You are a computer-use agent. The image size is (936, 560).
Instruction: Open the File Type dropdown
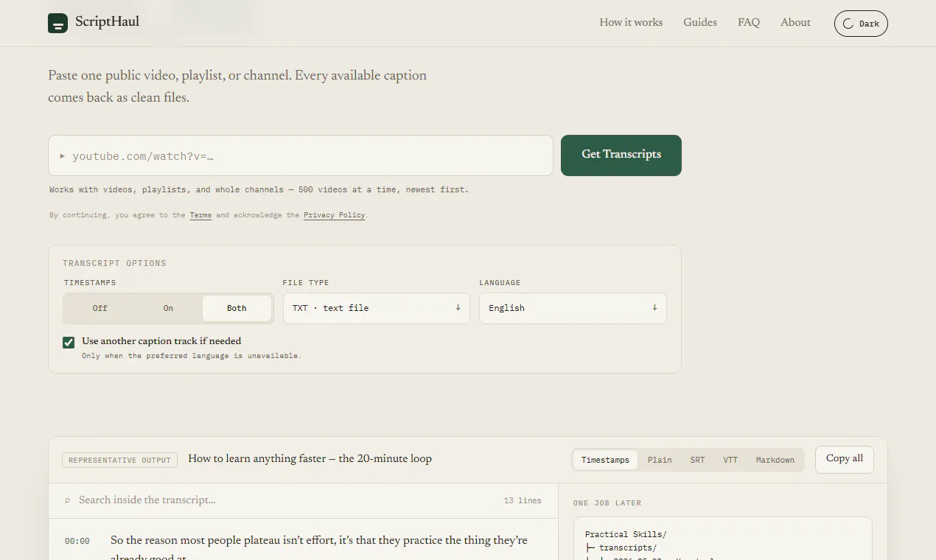(x=377, y=308)
